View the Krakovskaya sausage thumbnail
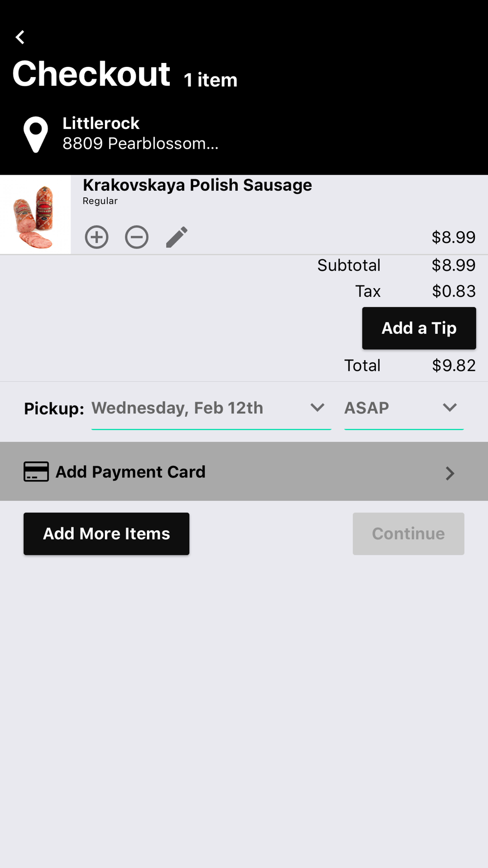This screenshot has height=868, width=488. click(x=36, y=215)
